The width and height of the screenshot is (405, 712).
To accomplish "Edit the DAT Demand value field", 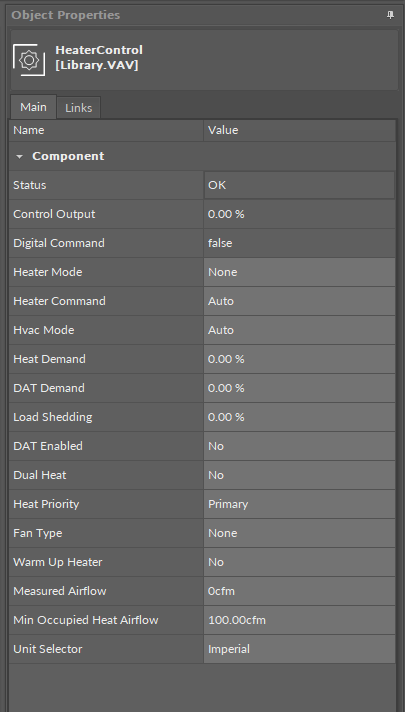I will [299, 388].
